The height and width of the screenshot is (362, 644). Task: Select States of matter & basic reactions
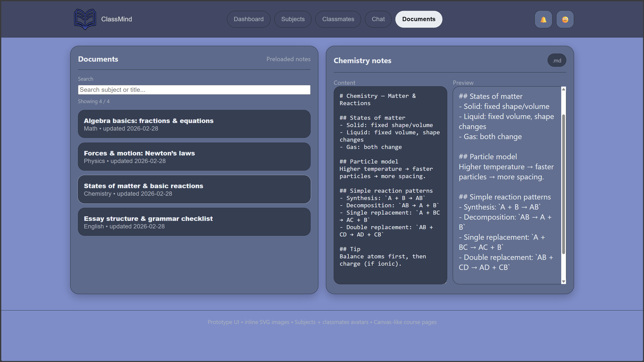click(x=194, y=189)
